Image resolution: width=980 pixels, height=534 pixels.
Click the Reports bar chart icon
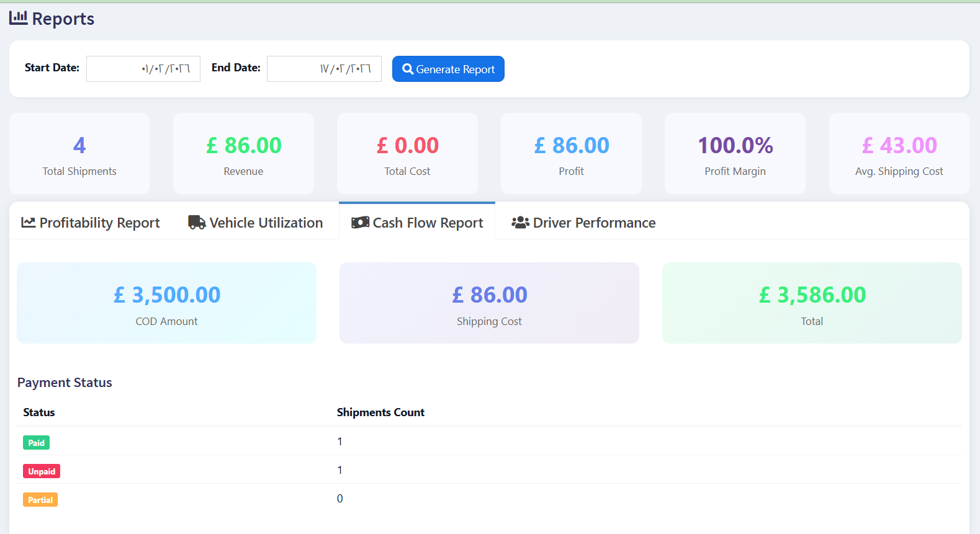tap(18, 18)
